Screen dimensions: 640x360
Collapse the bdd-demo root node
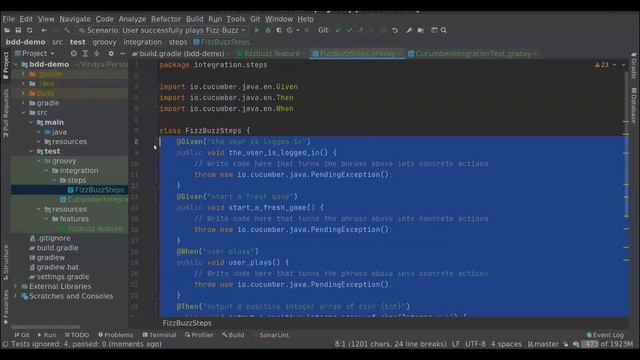coord(16,64)
